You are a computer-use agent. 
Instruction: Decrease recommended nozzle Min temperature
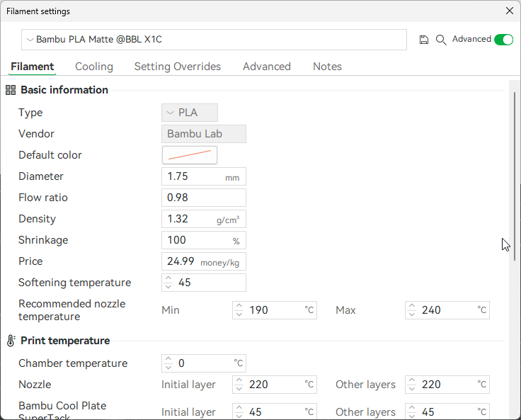239,314
